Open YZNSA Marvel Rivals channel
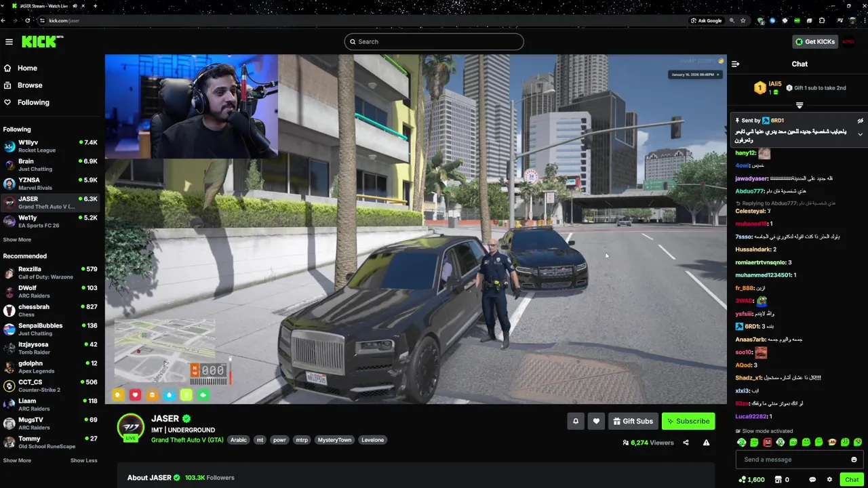Screen dimensions: 868x488 pyautogui.click(x=50, y=184)
